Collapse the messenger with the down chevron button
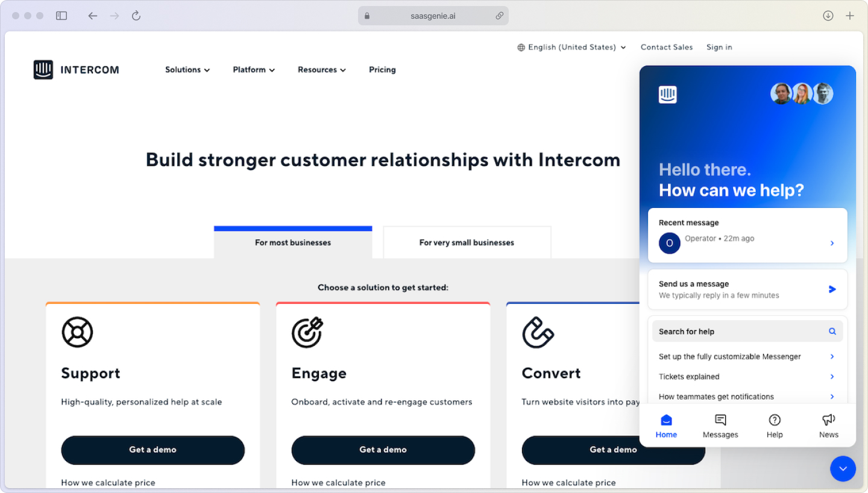868x493 pixels. [x=843, y=469]
